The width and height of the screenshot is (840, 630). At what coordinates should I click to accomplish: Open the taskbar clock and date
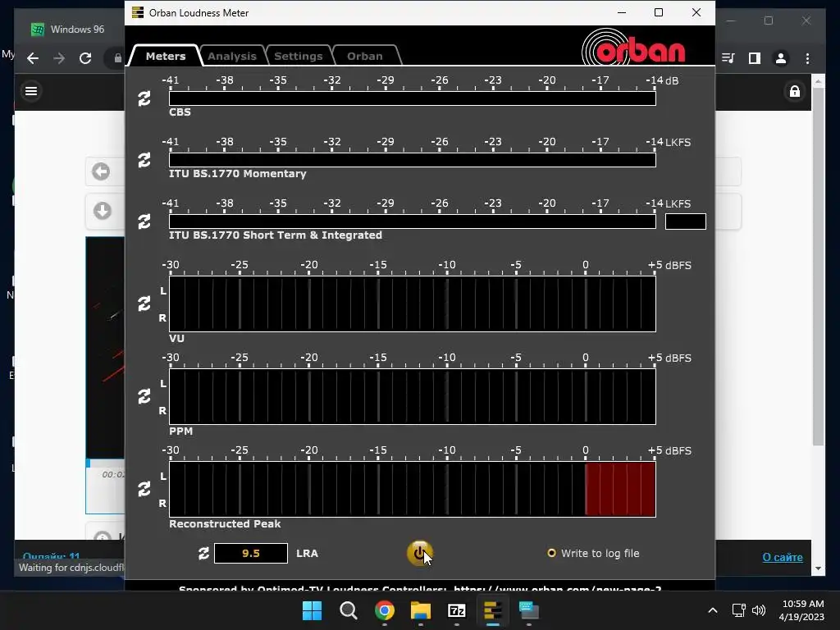pos(802,610)
